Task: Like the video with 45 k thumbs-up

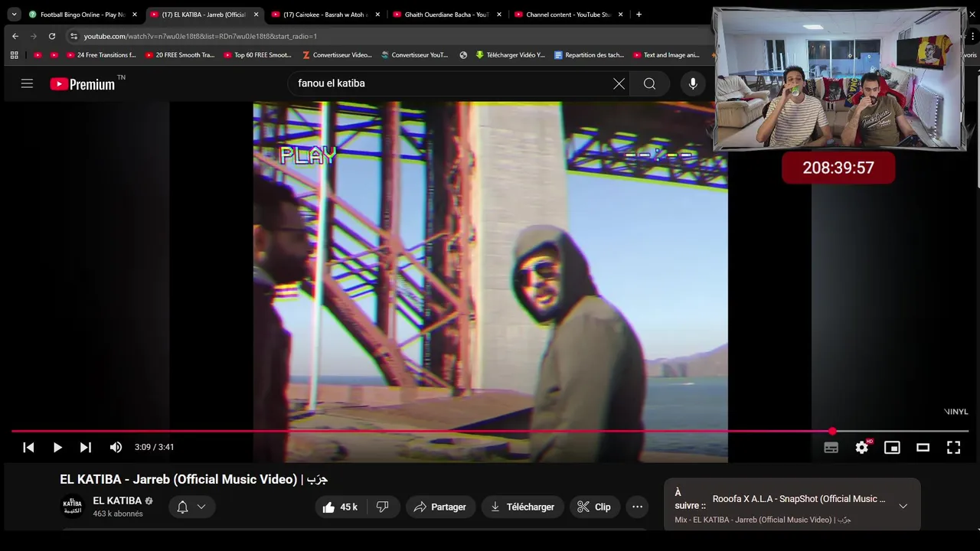Action: (341, 507)
